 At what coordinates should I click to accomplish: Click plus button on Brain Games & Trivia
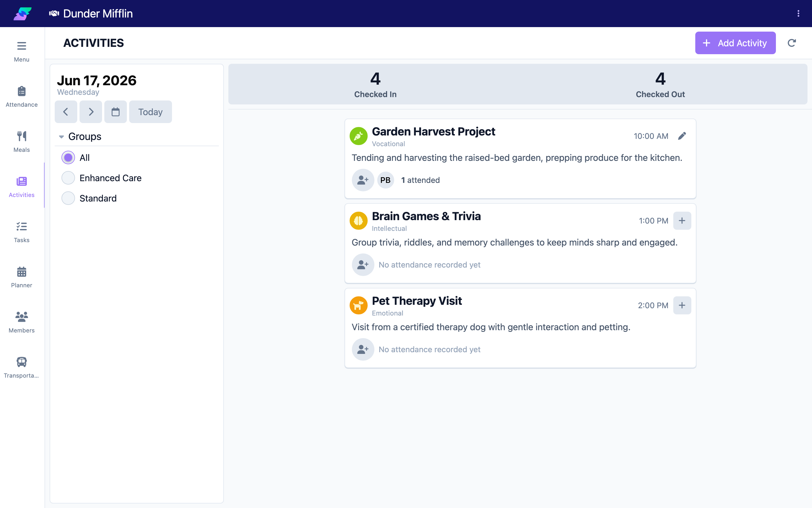(x=682, y=221)
